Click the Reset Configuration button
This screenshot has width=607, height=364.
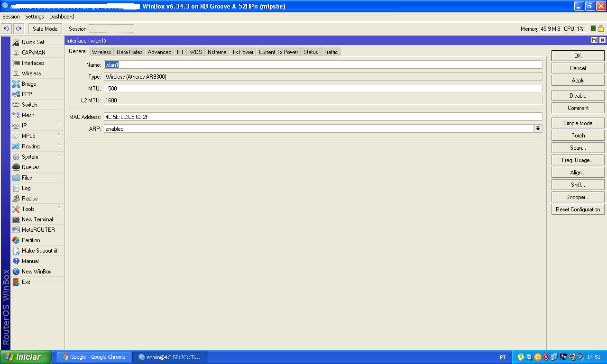point(578,209)
